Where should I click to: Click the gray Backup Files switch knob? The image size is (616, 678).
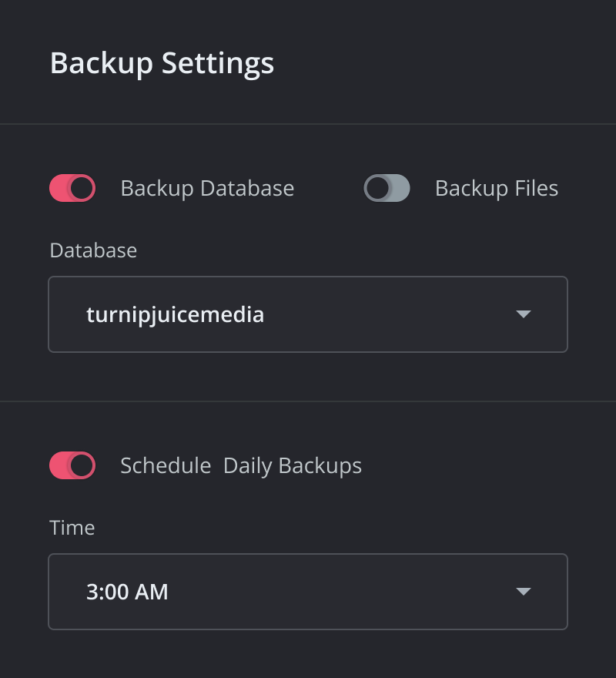click(378, 188)
